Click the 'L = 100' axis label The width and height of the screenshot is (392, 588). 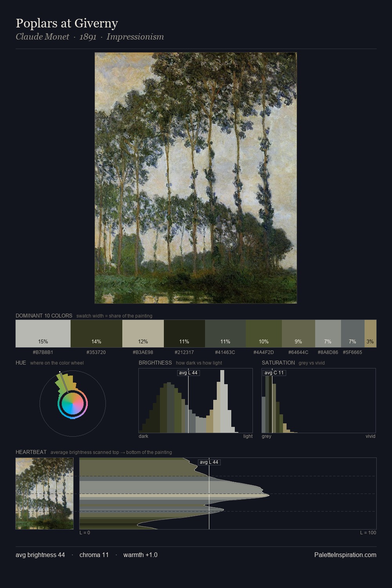point(368,533)
